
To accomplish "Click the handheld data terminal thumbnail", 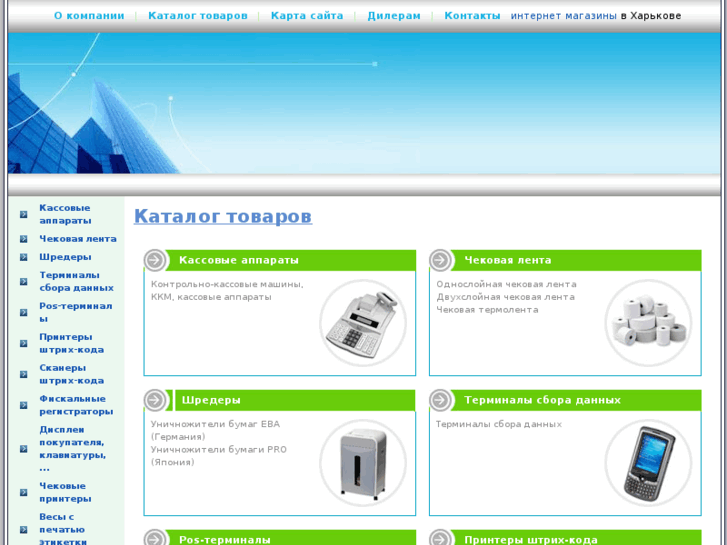I will pyautogui.click(x=648, y=463).
